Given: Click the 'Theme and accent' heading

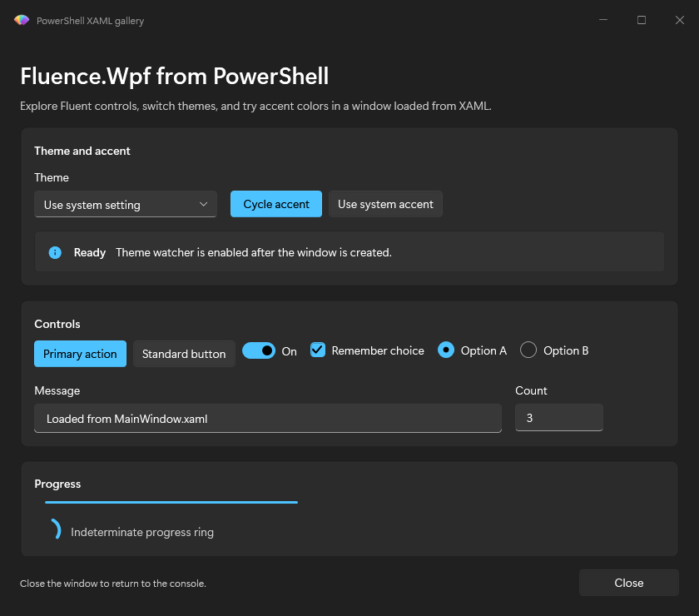Looking at the screenshot, I should 82,151.
